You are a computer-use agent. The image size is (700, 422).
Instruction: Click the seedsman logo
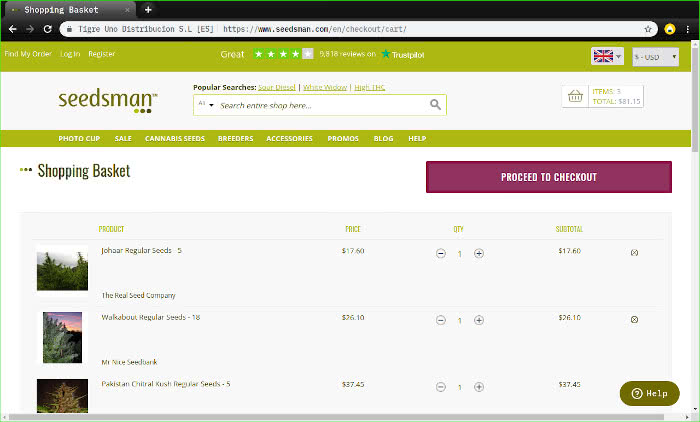click(108, 100)
